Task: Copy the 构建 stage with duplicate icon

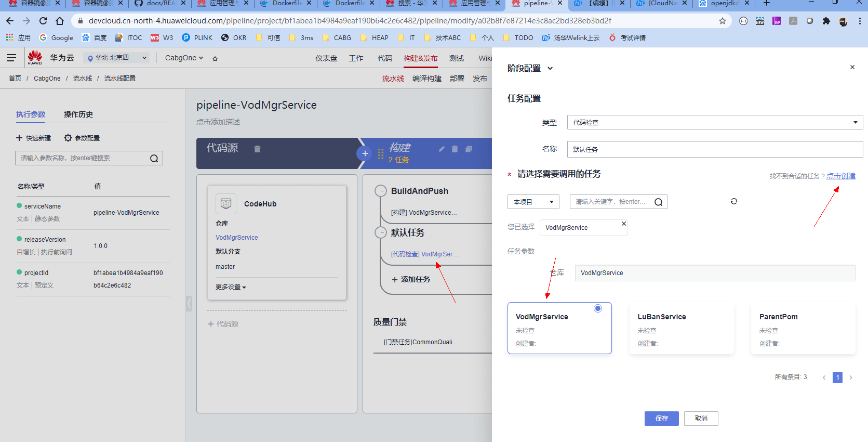Action: [x=469, y=149]
